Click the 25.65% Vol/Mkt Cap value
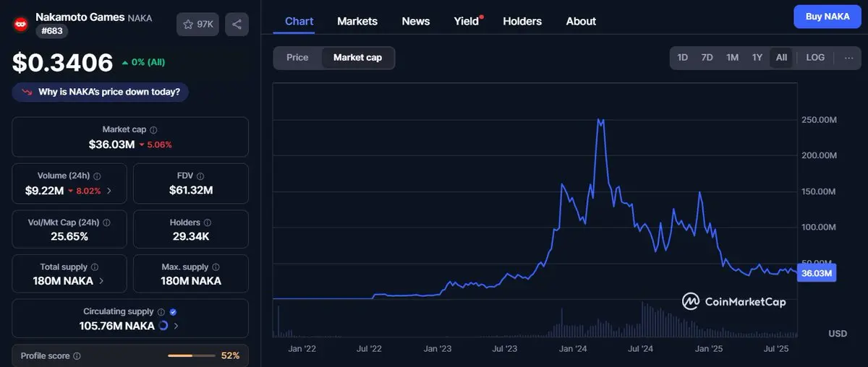Image resolution: width=868 pixels, height=367 pixels. tap(69, 236)
